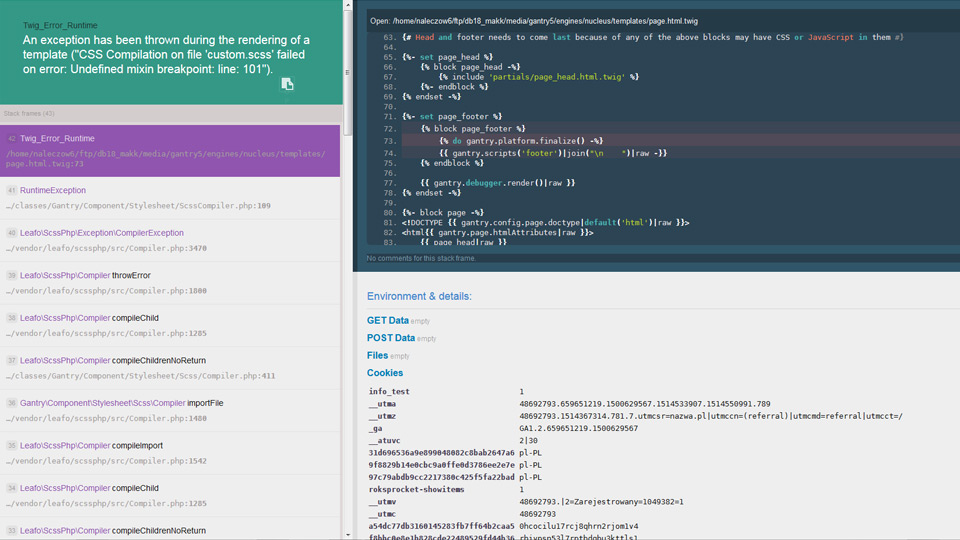Click the scroll-down arrow of the frames list
The width and height of the screenshot is (960, 540).
(348, 535)
